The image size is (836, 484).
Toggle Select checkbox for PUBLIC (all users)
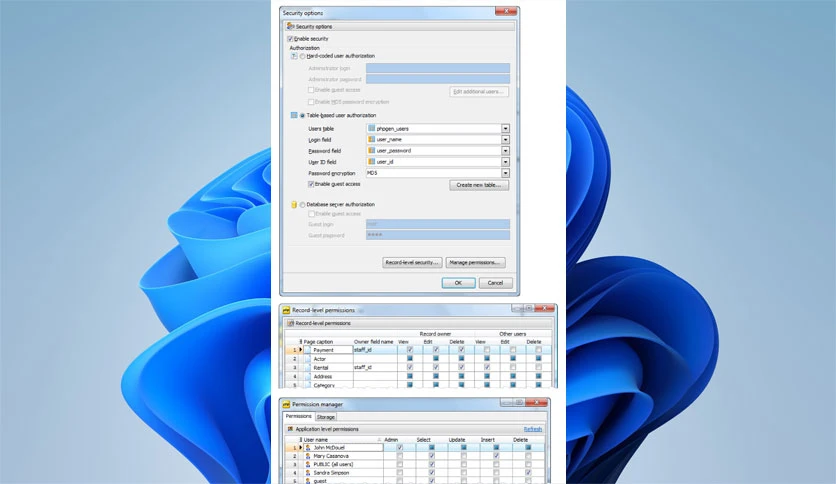click(x=431, y=464)
